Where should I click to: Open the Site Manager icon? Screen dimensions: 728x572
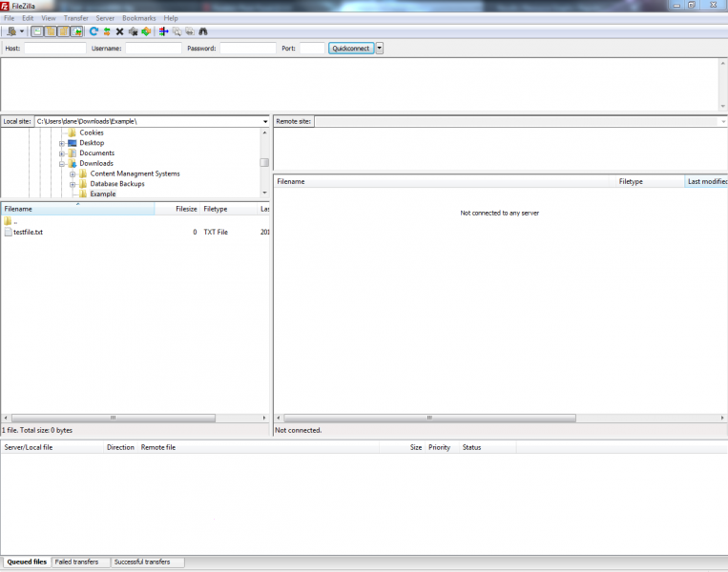pyautogui.click(x=11, y=31)
